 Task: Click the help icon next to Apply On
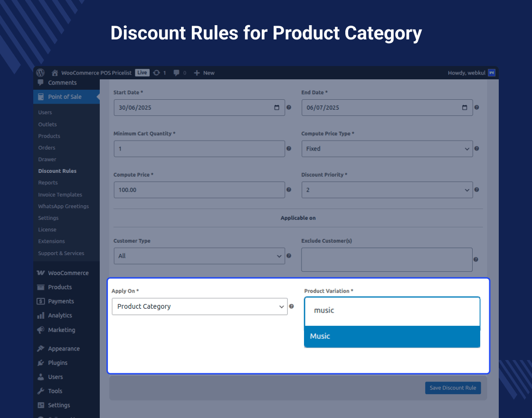coord(292,306)
